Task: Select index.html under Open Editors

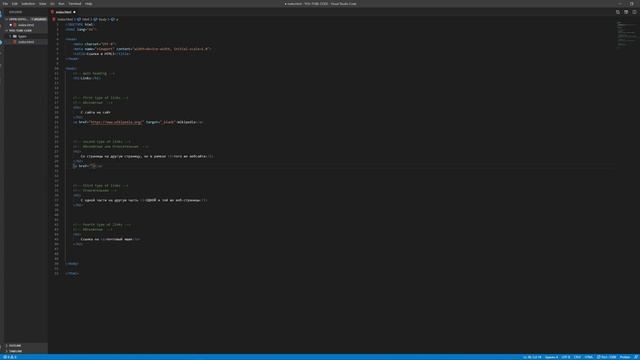Action: pyautogui.click(x=26, y=25)
